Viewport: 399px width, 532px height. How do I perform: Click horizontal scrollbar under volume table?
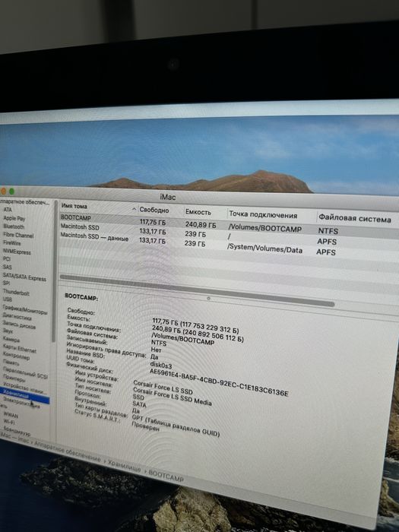[x=197, y=290]
